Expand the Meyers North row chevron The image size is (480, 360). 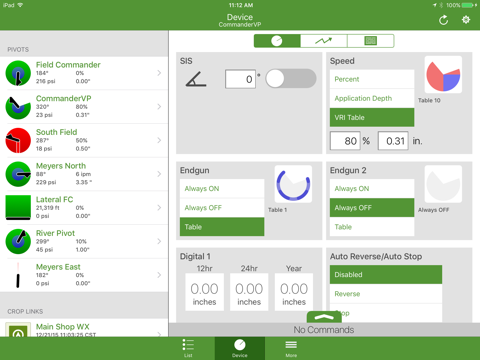[x=159, y=174]
